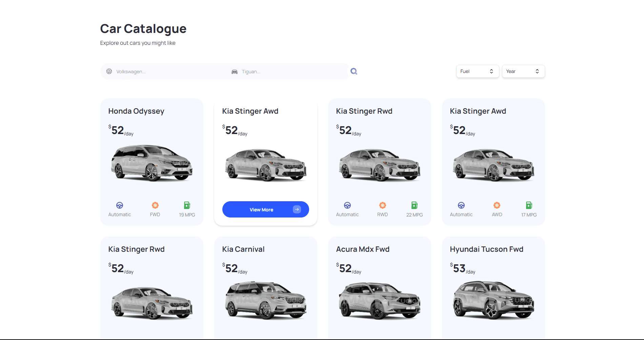Image resolution: width=644 pixels, height=340 pixels.
Task: Click the search magnifier icon
Action: coord(354,71)
